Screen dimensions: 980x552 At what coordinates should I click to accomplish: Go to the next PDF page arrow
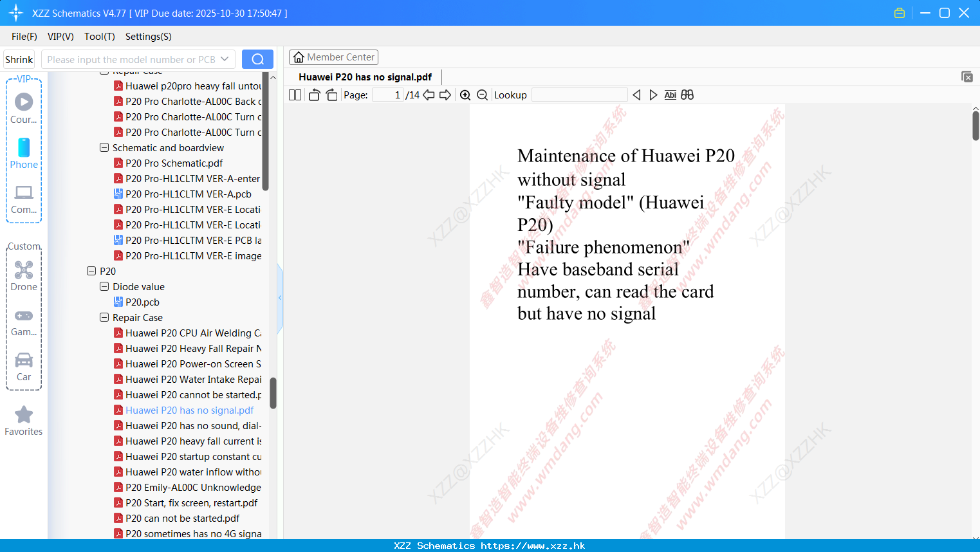(445, 95)
